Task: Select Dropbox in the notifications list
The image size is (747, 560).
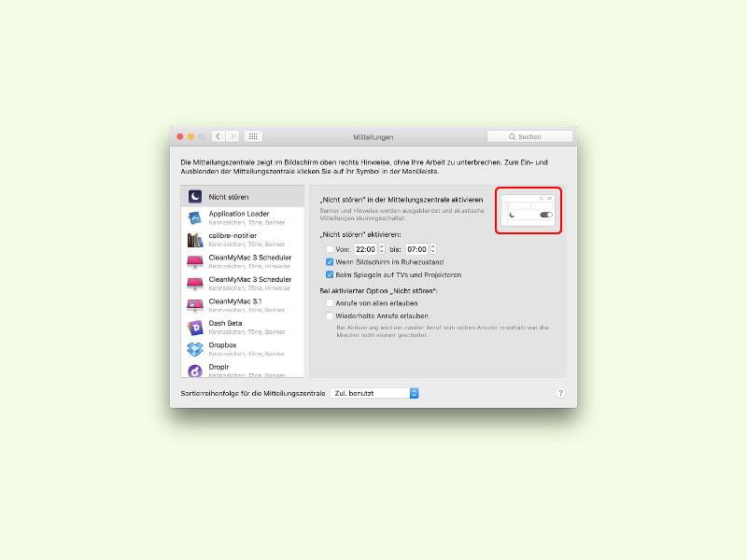Action: click(x=243, y=349)
